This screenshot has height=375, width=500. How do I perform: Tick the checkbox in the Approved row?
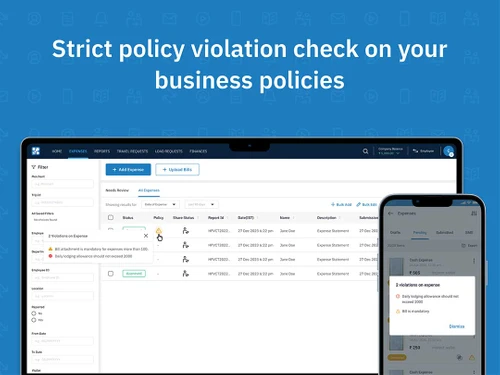click(x=111, y=274)
